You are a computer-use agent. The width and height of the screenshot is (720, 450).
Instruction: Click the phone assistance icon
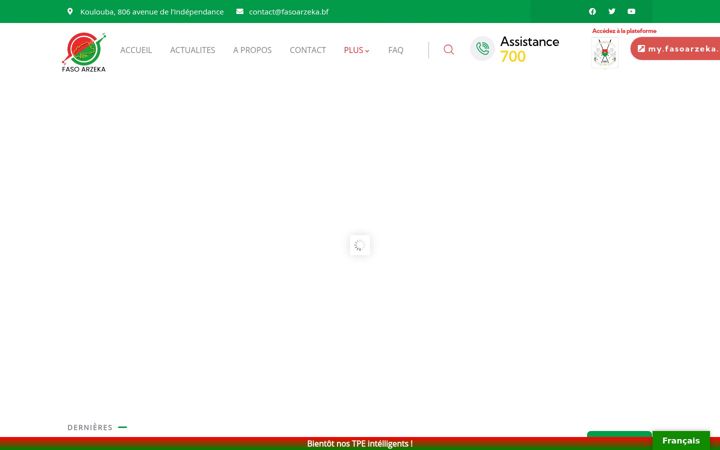tap(482, 49)
